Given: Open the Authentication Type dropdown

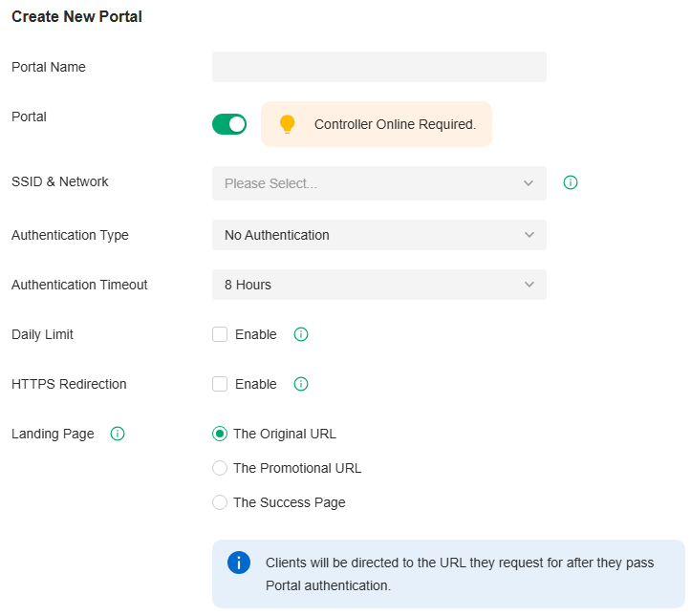Looking at the screenshot, I should pyautogui.click(x=379, y=235).
